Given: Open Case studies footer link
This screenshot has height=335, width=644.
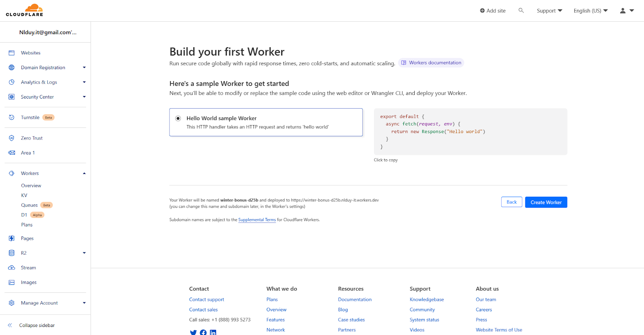Looking at the screenshot, I should (351, 320).
